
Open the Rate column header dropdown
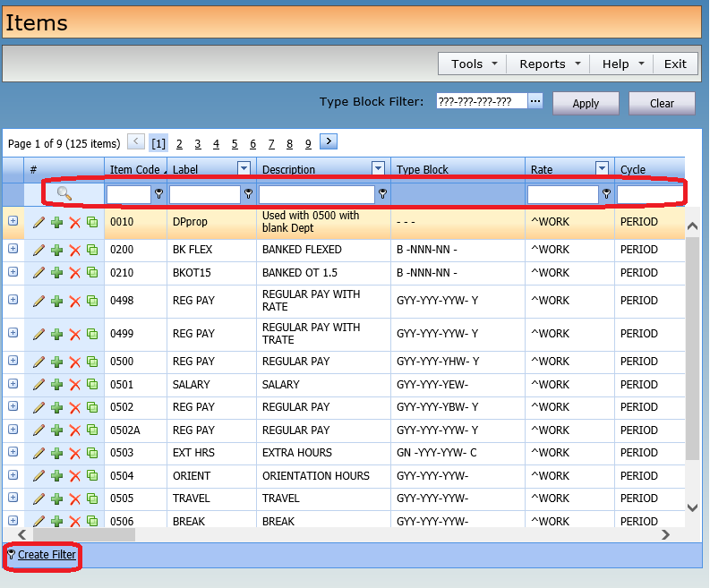tap(602, 168)
